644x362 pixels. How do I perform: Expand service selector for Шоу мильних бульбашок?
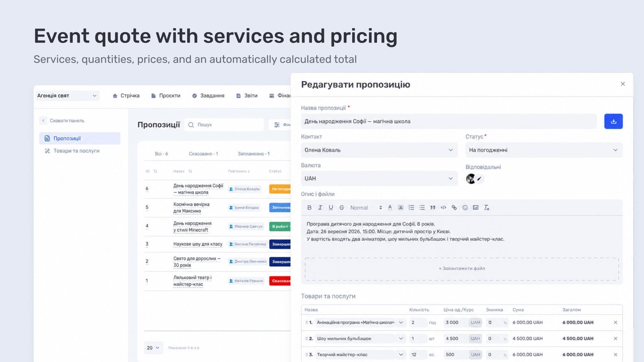point(401,339)
